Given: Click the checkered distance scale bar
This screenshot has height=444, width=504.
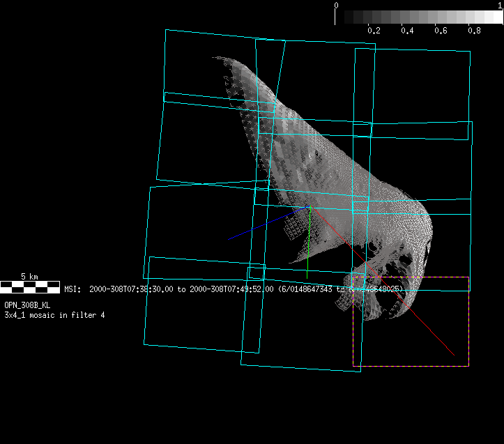Looking at the screenshot, I should click(30, 286).
